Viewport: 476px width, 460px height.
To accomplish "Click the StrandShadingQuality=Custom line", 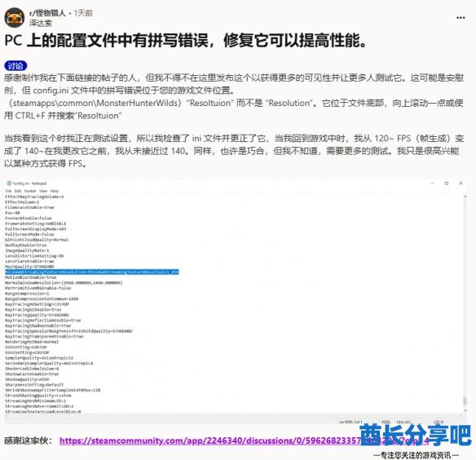I will click(x=38, y=396).
